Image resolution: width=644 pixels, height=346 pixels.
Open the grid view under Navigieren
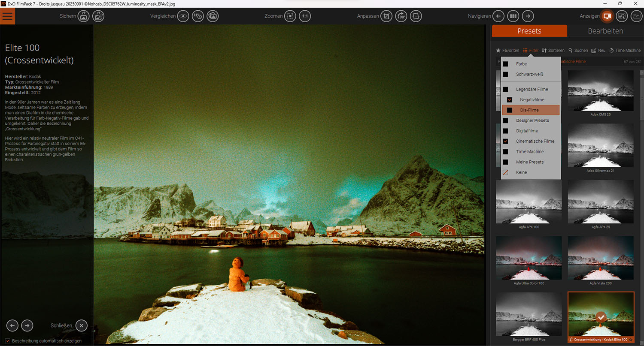point(513,16)
